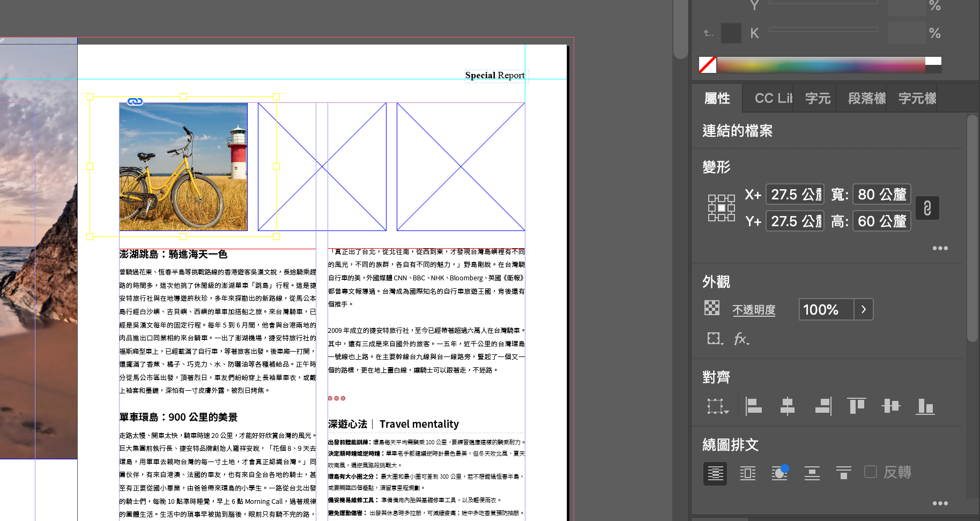Screen dimensions: 980x521
Task: Click the align left edges icon
Action: [753, 406]
